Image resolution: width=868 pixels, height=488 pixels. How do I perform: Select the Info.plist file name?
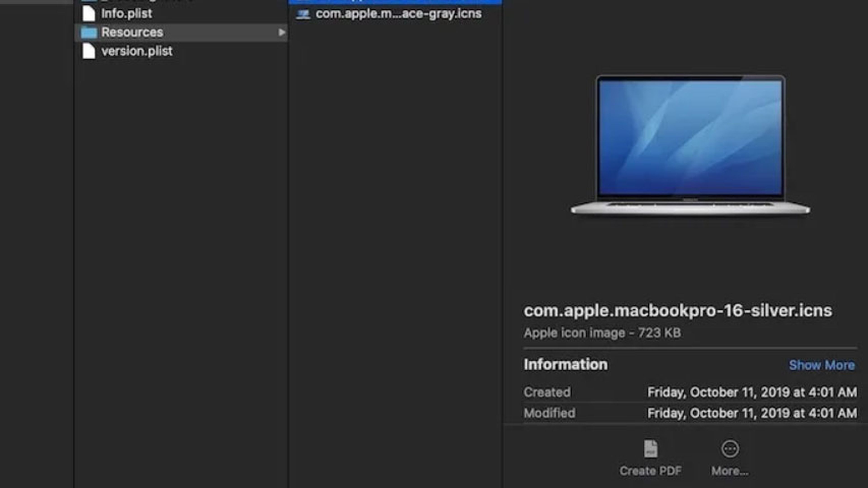click(127, 14)
